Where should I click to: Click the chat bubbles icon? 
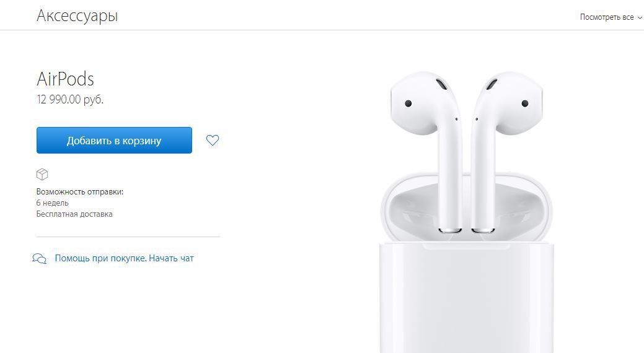[x=40, y=259]
